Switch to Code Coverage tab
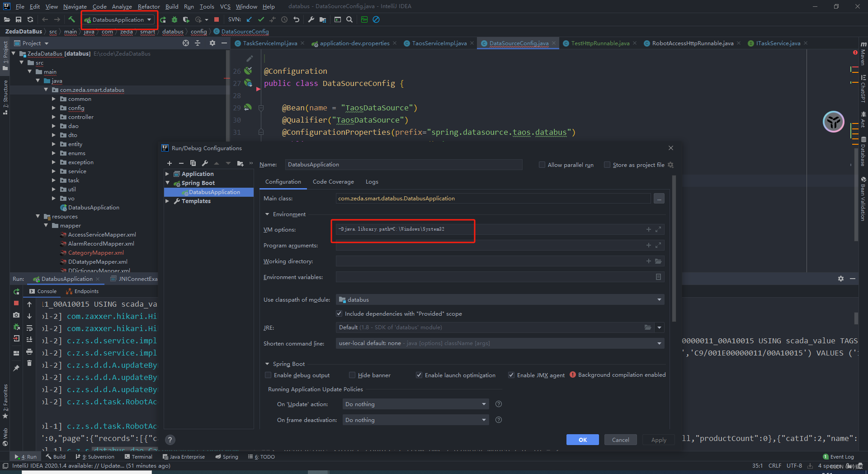The height and width of the screenshot is (474, 868). tap(333, 181)
